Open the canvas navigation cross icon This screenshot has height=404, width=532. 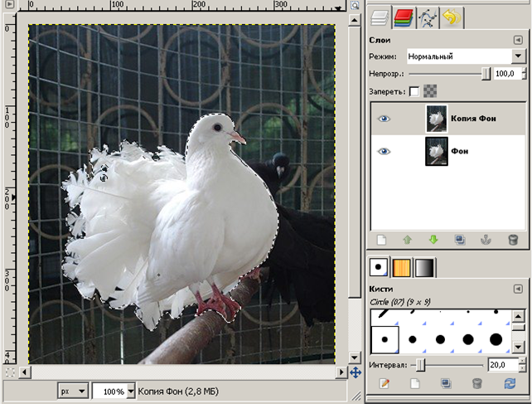355,372
